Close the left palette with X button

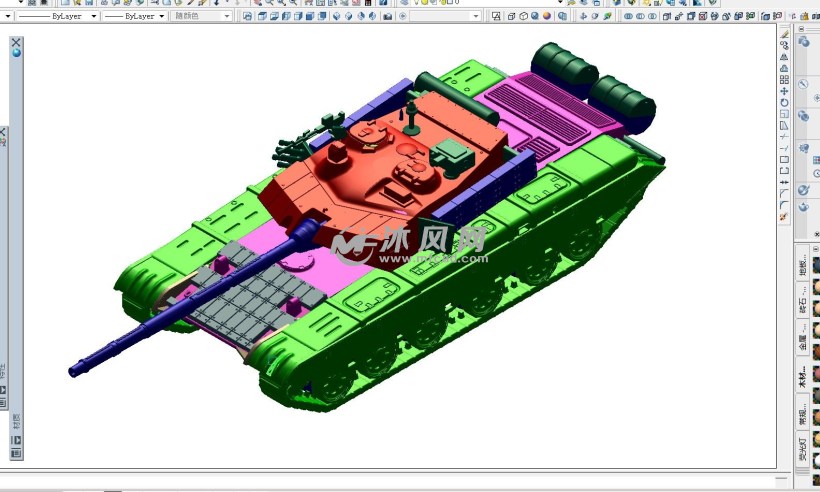click(16, 42)
